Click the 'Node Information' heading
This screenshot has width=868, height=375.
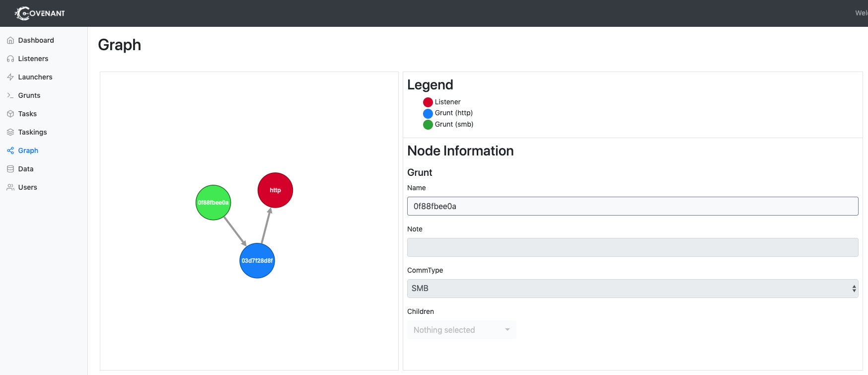point(460,151)
